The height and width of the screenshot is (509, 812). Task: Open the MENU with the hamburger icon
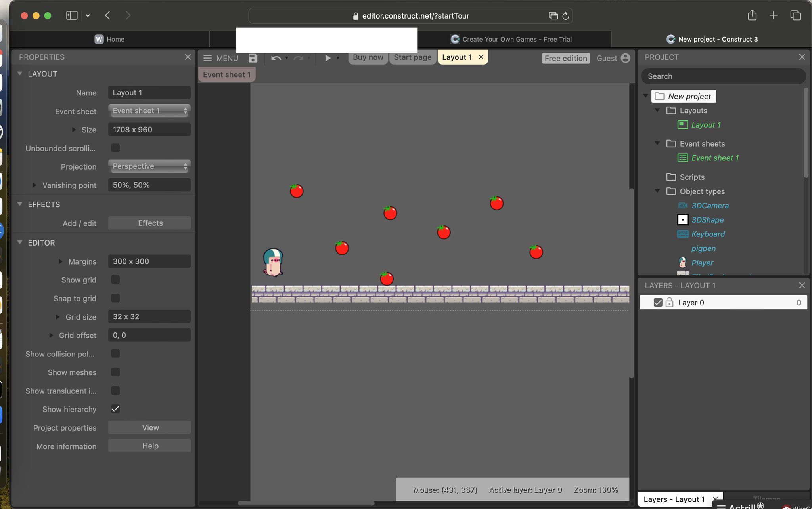point(208,58)
